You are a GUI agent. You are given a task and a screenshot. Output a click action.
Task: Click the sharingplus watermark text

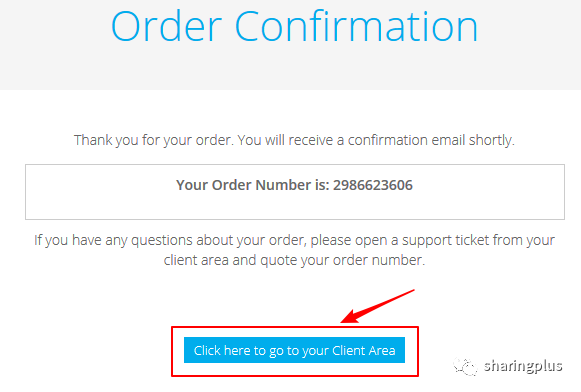click(523, 366)
